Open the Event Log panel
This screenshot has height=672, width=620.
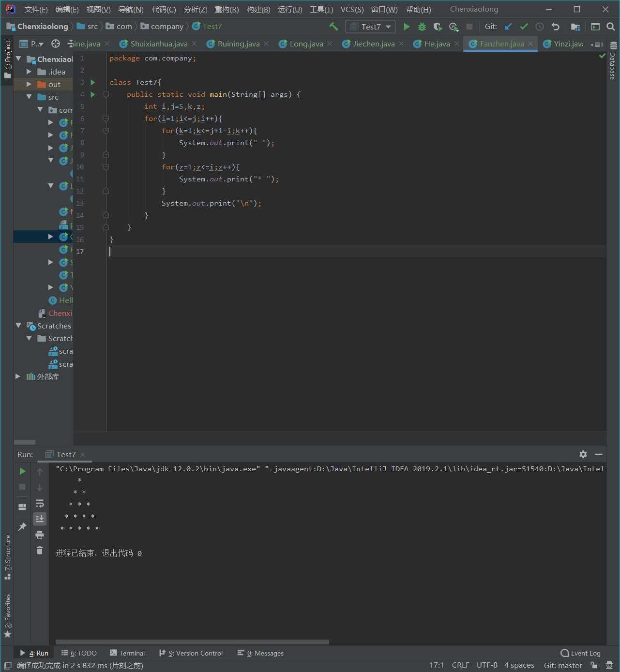pyautogui.click(x=580, y=653)
